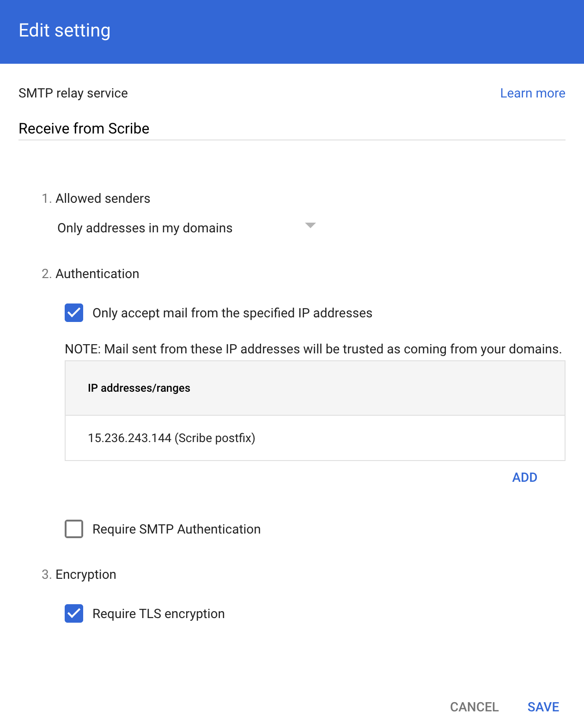Click the Encryption section heading
The image size is (584, 728).
[85, 575]
